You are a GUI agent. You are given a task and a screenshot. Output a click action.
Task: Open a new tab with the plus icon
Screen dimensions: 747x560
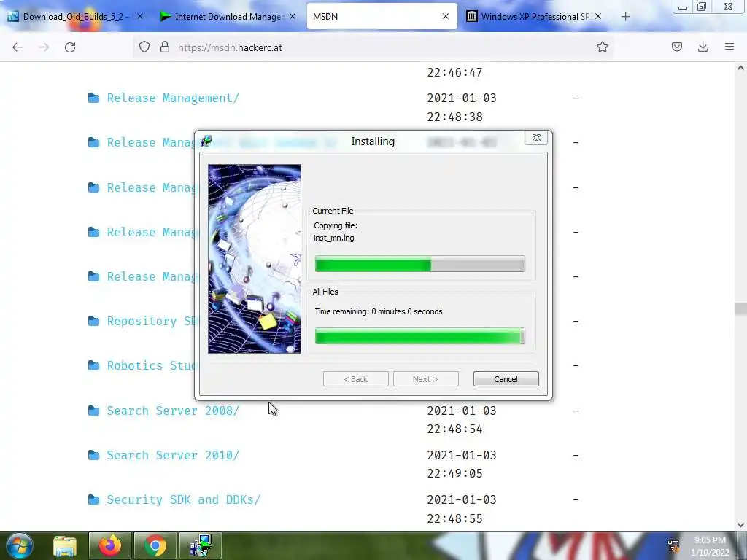click(625, 17)
